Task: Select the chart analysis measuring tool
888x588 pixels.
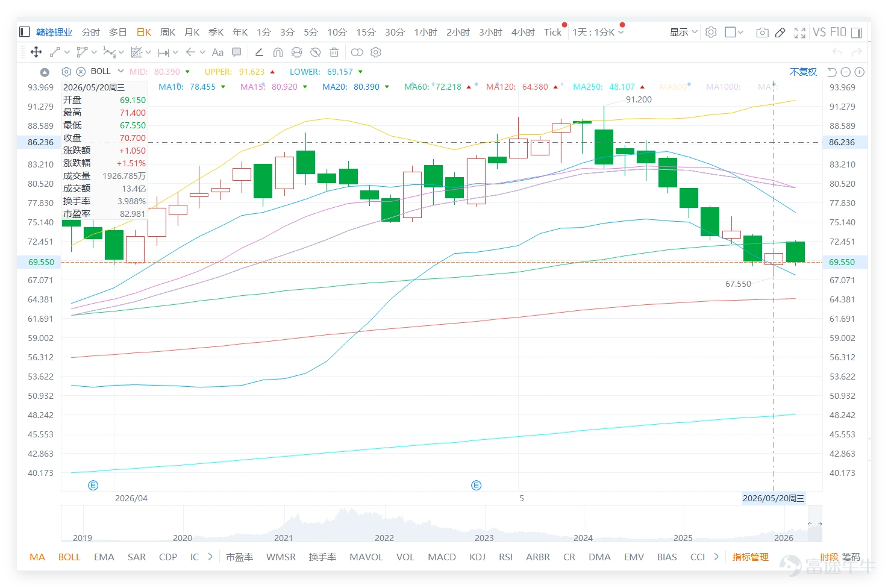Action: 137,52
